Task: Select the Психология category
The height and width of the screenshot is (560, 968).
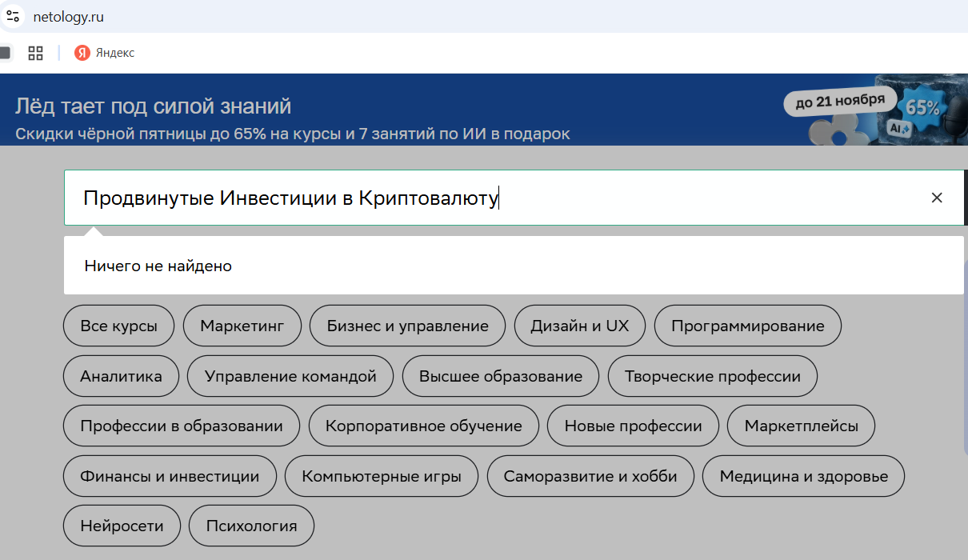Action: [x=251, y=526]
